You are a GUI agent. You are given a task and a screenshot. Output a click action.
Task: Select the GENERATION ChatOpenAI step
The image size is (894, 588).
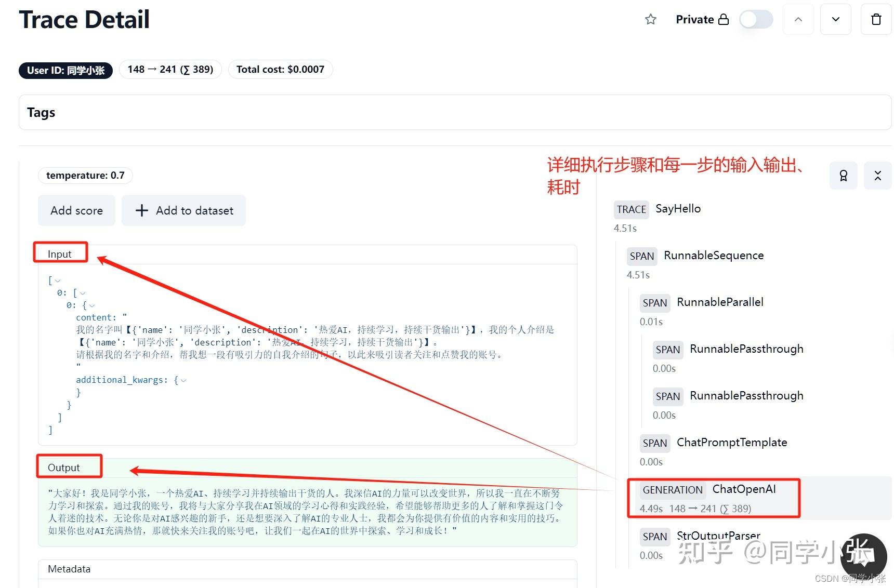(x=743, y=489)
